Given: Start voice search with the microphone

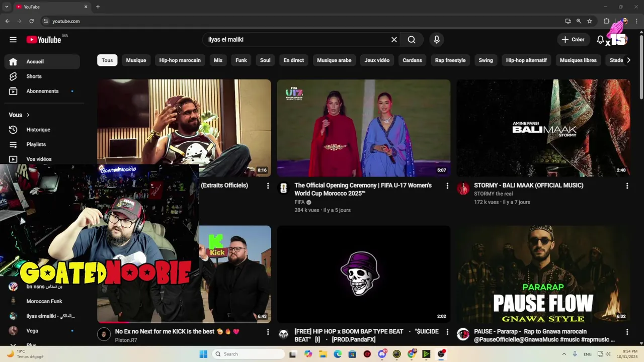Looking at the screenshot, I should pyautogui.click(x=436, y=40).
